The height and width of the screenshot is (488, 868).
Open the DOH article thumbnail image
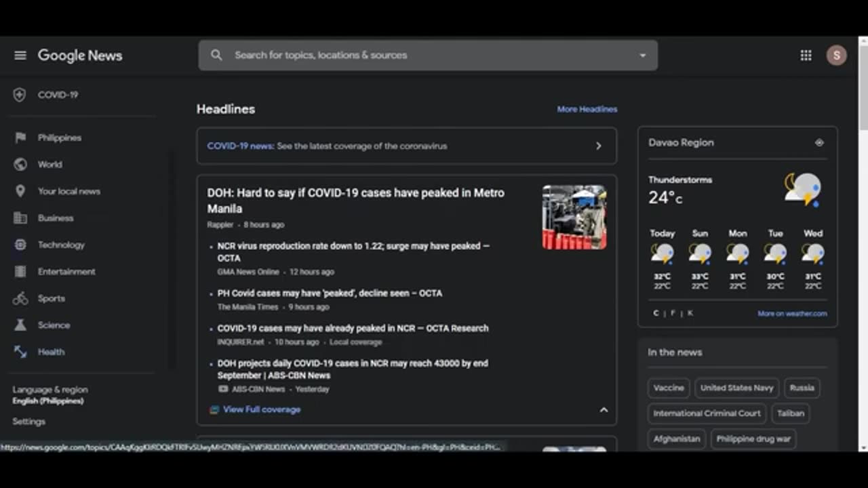574,217
